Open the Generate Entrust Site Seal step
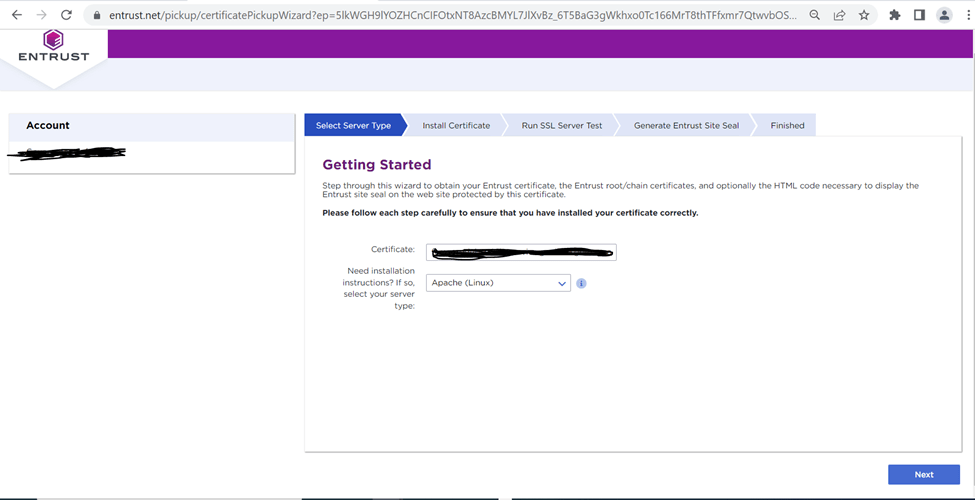Image resolution: width=975 pixels, height=500 pixels. (686, 125)
